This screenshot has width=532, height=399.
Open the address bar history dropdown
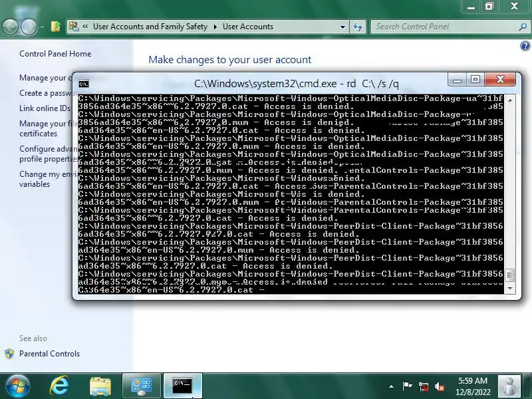coord(342,27)
